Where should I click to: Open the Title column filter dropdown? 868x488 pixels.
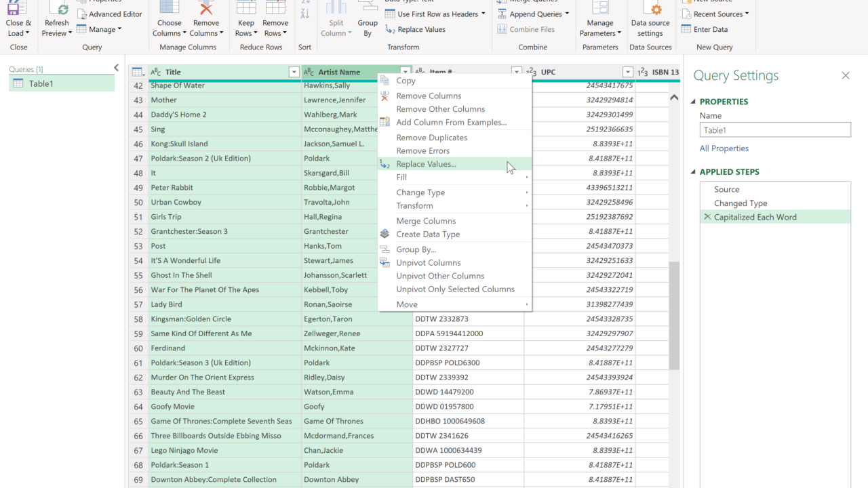294,72
